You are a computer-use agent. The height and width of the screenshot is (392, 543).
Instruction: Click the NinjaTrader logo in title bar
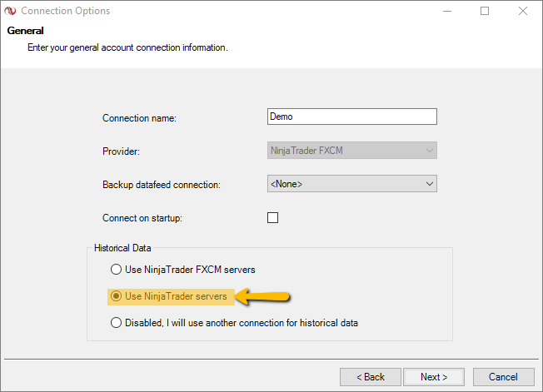tap(10, 12)
